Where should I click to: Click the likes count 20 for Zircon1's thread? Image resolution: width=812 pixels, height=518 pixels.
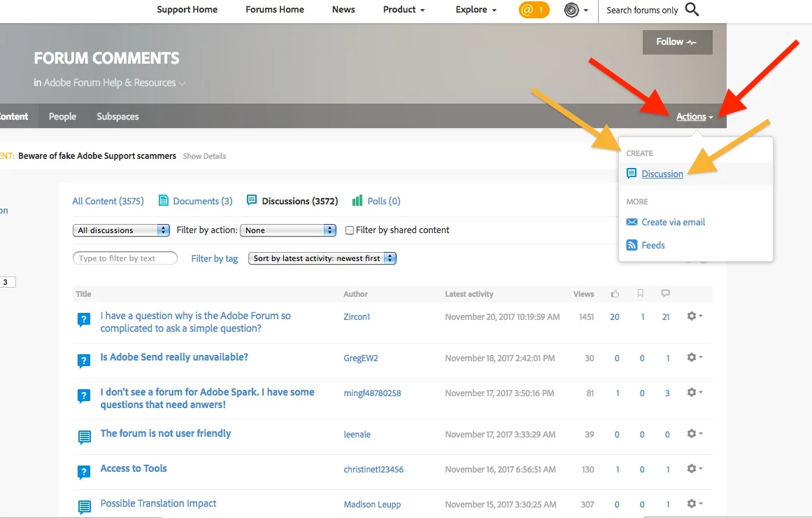[x=614, y=317]
